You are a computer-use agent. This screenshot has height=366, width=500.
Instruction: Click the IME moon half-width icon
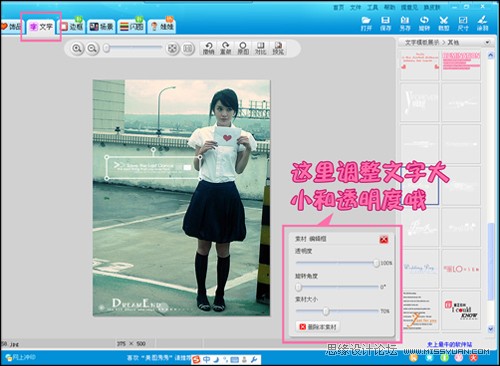[216, 359]
